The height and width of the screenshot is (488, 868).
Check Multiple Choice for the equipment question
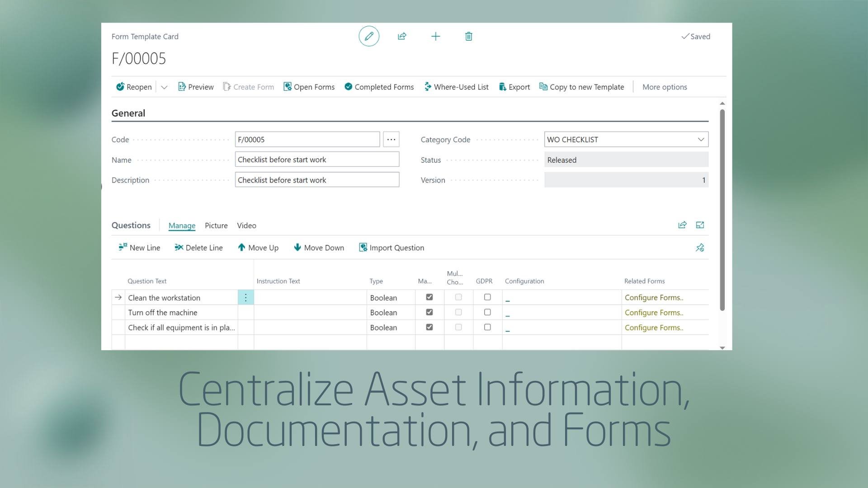pos(458,327)
